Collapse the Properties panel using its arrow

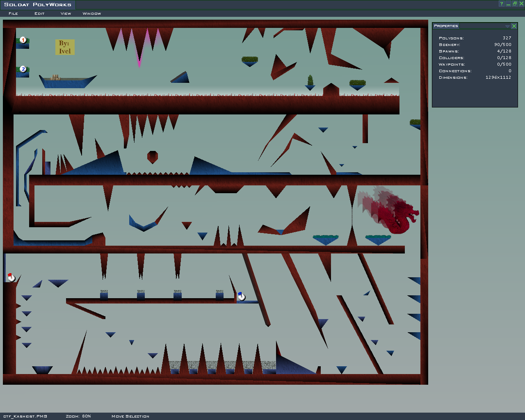coord(507,26)
